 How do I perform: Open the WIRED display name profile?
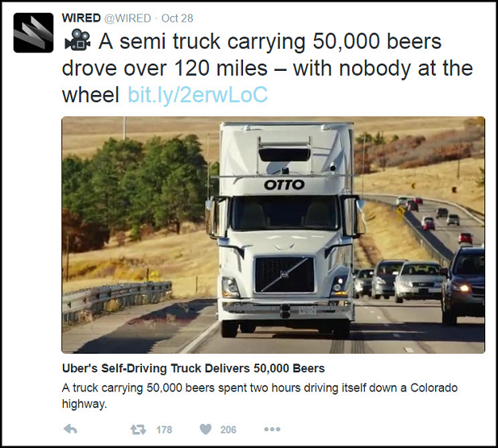point(80,18)
